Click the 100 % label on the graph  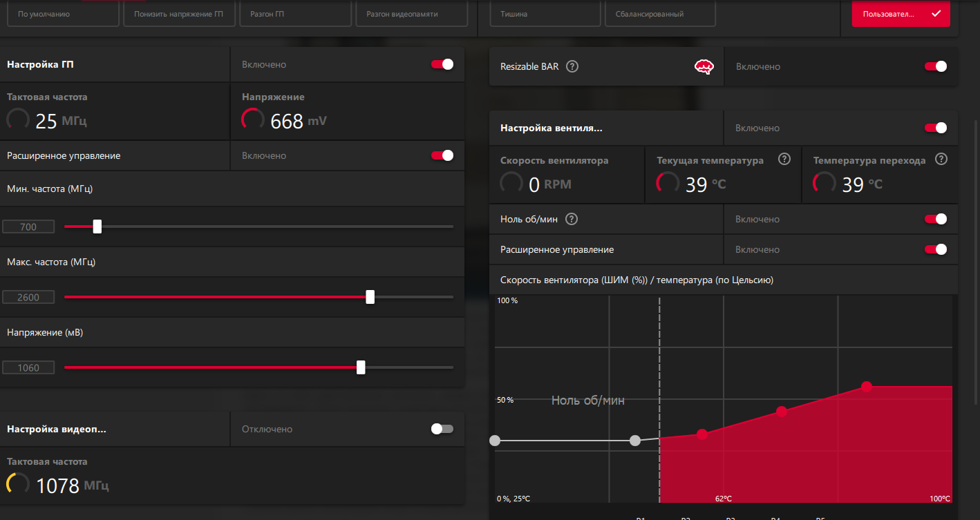pos(507,301)
